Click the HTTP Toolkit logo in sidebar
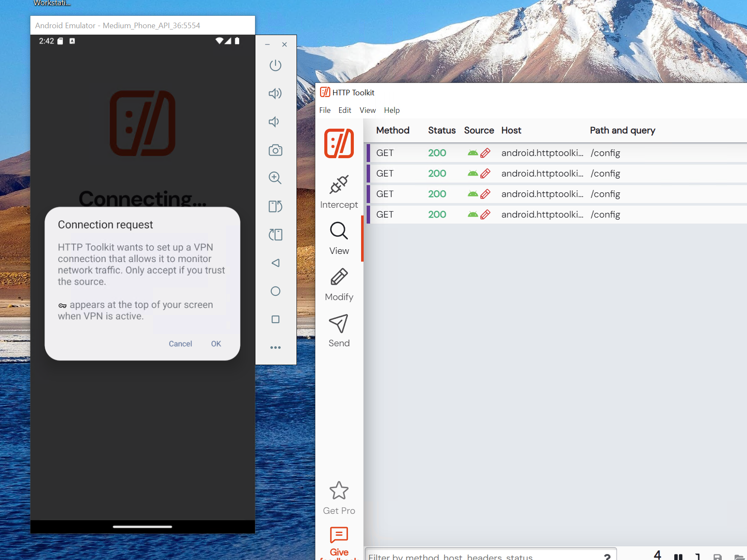This screenshot has width=747, height=560. pyautogui.click(x=339, y=143)
